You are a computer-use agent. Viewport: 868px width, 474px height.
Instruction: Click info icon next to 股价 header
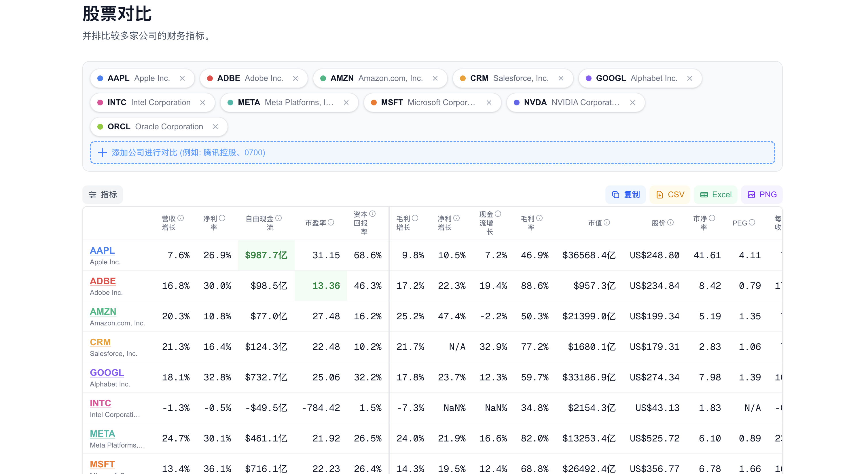(x=670, y=222)
